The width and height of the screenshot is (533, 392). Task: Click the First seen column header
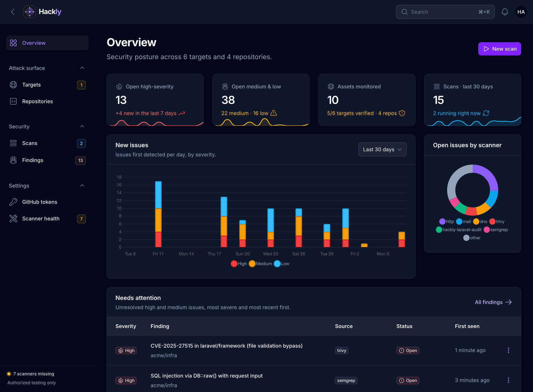point(467,326)
